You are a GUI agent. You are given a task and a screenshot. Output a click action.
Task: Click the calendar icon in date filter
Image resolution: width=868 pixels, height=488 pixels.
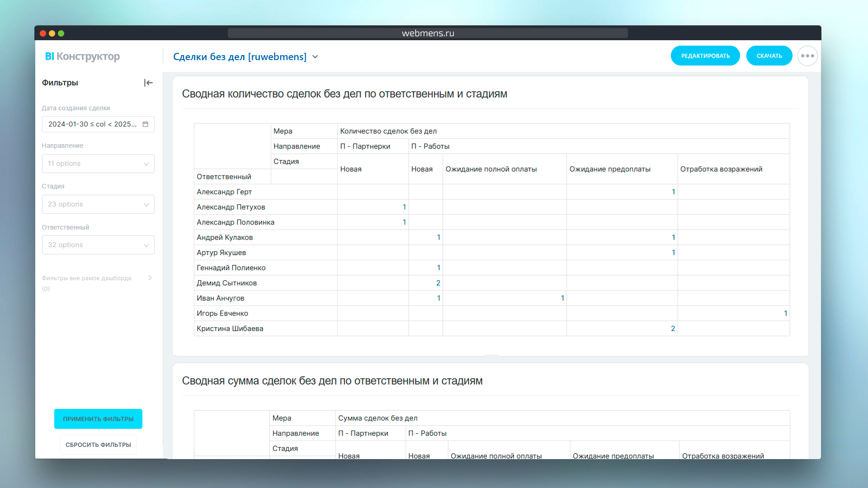pos(146,124)
